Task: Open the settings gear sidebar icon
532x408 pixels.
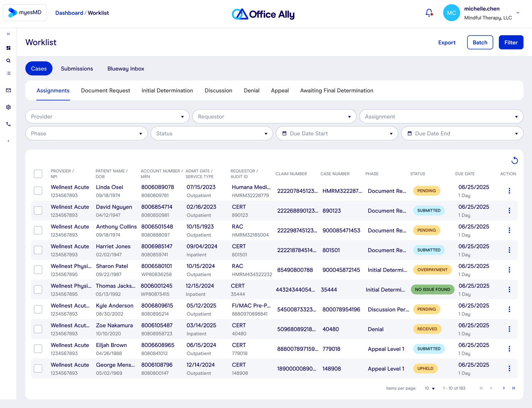Action: 8,107
